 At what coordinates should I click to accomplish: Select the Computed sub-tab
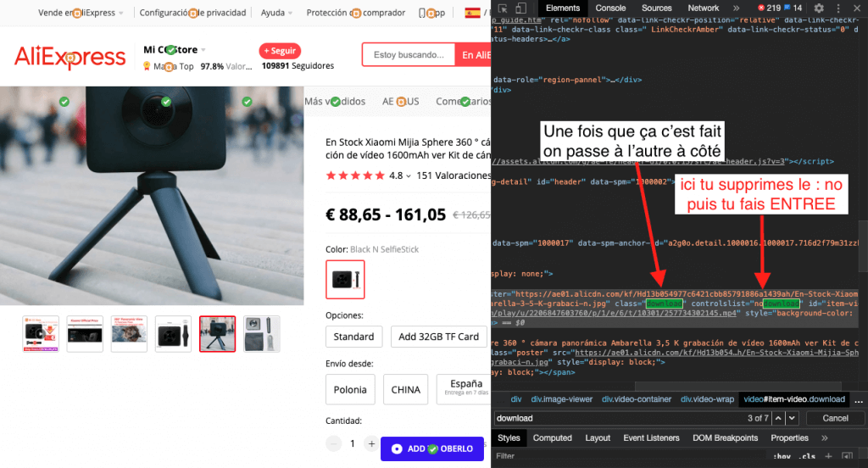552,437
